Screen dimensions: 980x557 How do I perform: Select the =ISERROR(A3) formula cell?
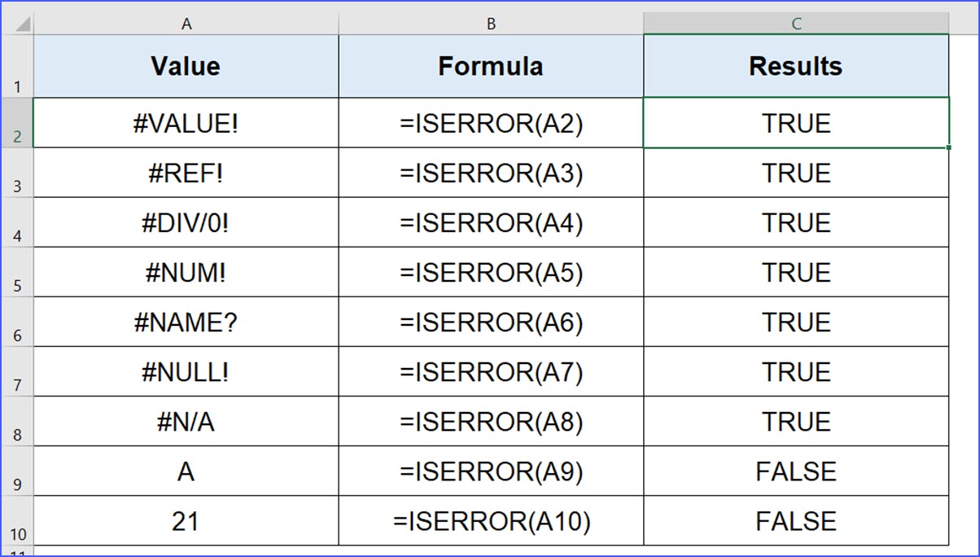(x=491, y=173)
